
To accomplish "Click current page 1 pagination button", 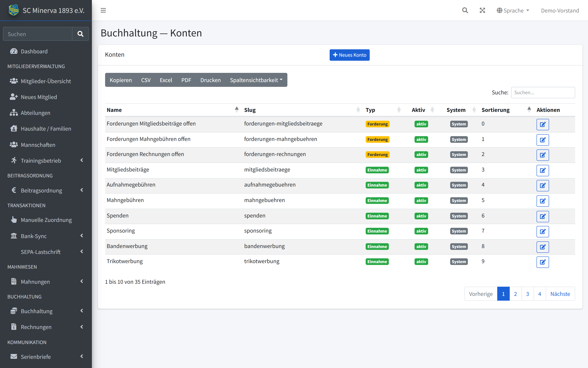I will pos(503,294).
